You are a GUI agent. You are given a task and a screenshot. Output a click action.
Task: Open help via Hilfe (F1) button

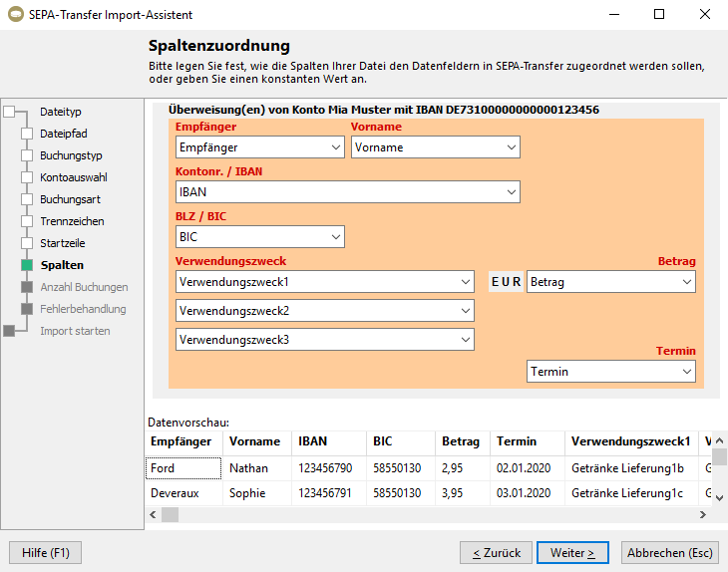coord(45,553)
